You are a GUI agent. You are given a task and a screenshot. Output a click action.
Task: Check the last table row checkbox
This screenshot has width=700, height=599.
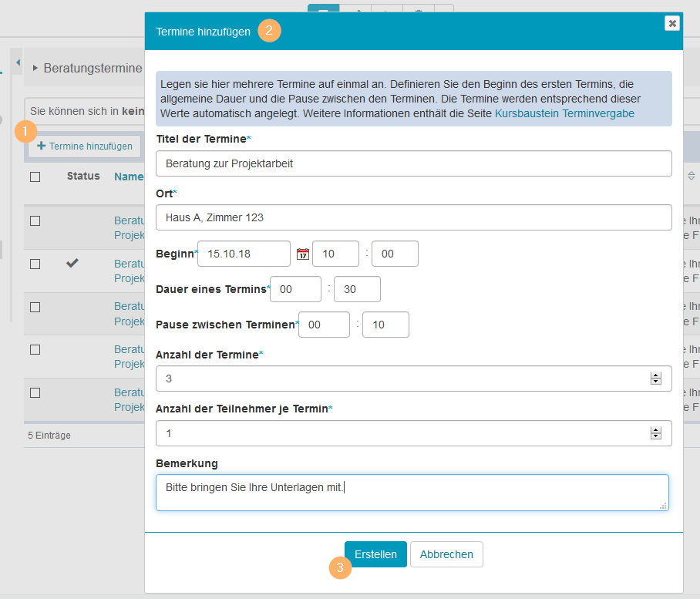click(35, 392)
